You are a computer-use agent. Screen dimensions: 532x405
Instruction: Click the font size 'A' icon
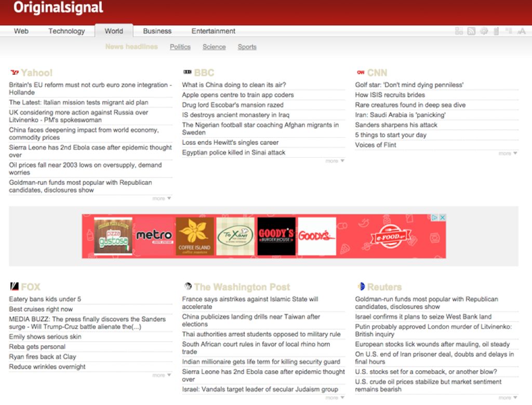pyautogui.click(x=522, y=31)
